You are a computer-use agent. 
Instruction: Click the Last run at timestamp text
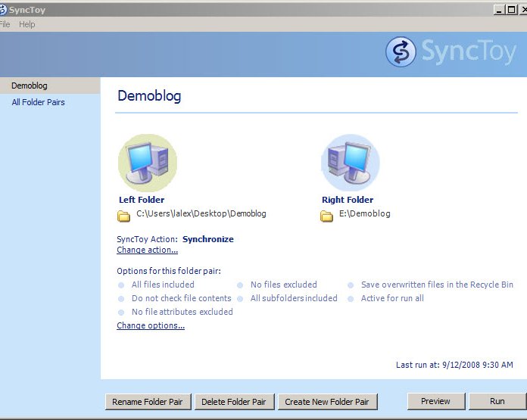coord(454,365)
